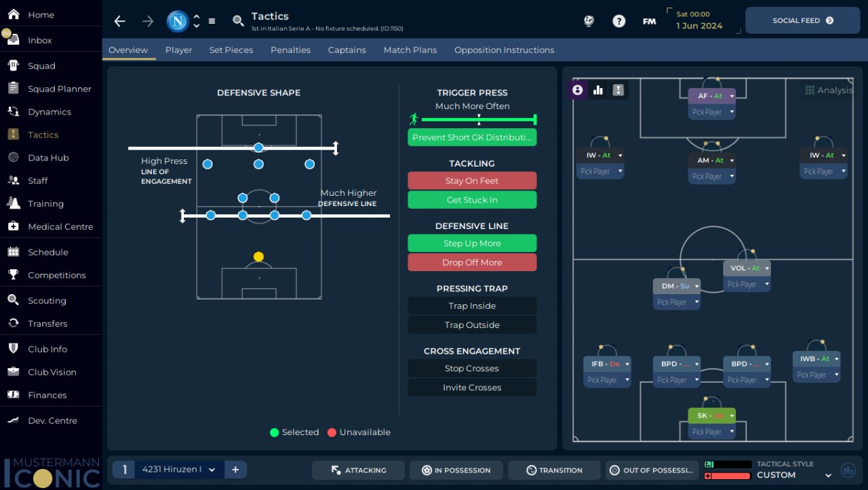Add a new tactic with plus button
This screenshot has width=868, height=490.
[x=235, y=469]
